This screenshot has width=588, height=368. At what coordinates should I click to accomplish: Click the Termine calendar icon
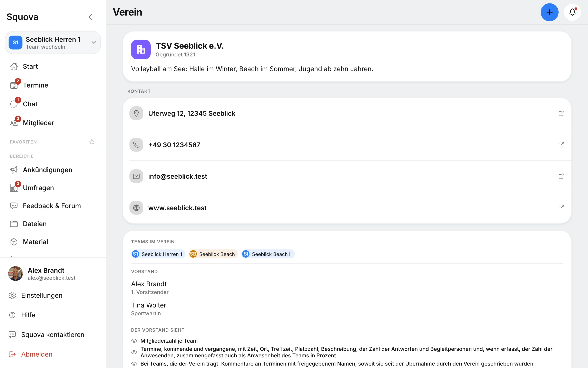tap(14, 85)
